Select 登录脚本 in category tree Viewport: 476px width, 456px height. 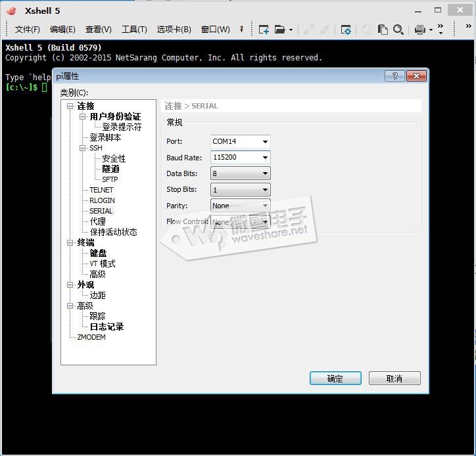coord(105,137)
